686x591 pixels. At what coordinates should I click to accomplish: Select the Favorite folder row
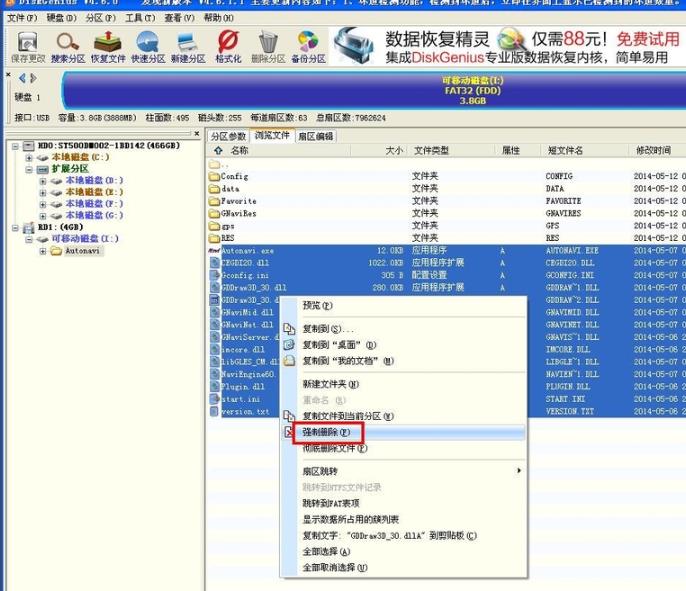click(447, 201)
